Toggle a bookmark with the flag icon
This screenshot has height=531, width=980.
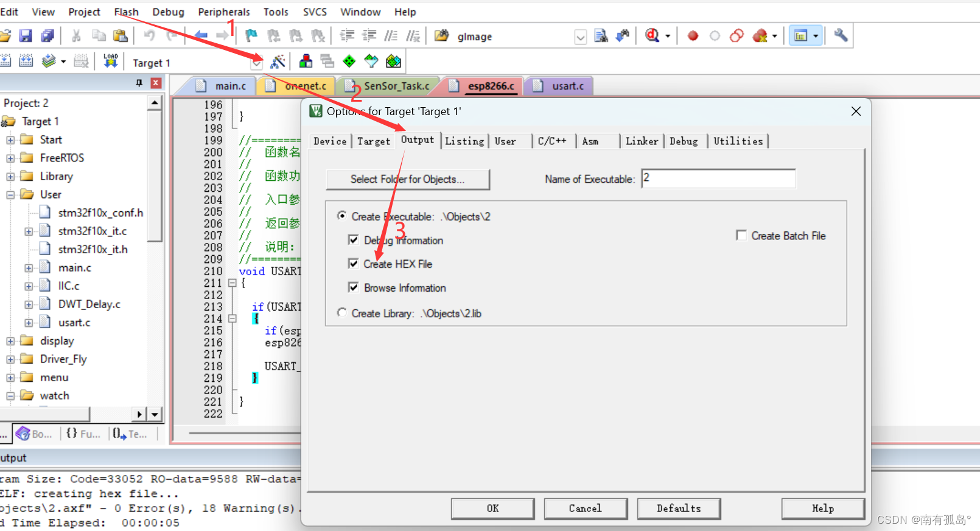251,36
